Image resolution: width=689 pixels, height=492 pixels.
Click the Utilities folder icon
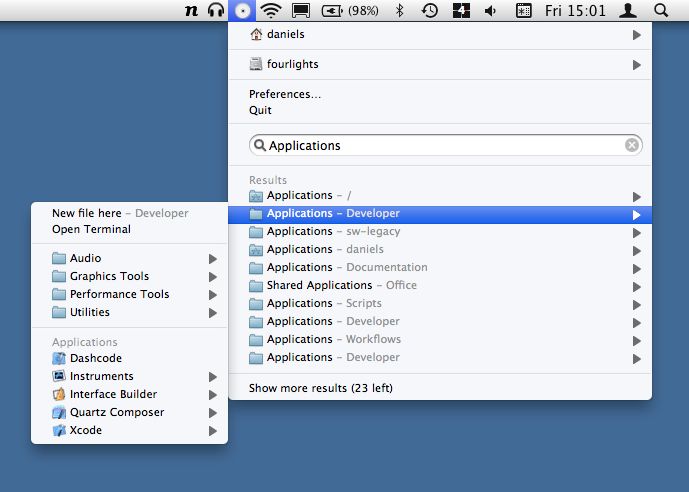point(59,312)
